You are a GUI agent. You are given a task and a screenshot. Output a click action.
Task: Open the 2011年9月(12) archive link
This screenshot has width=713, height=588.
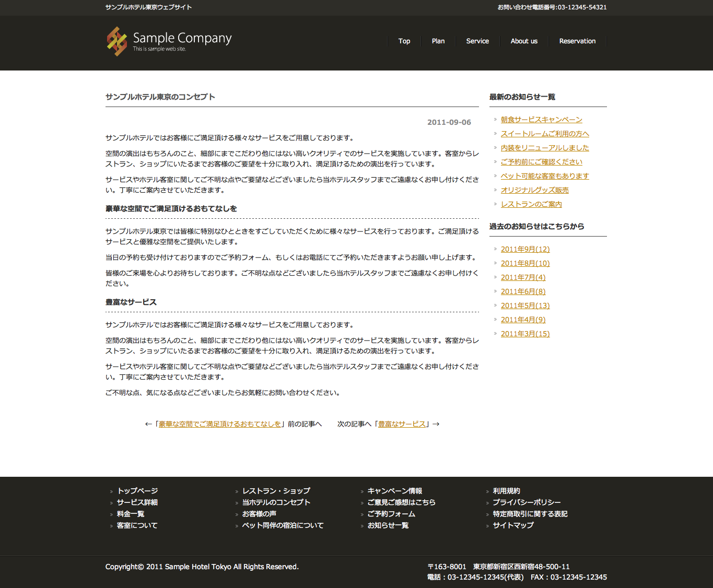tap(525, 249)
